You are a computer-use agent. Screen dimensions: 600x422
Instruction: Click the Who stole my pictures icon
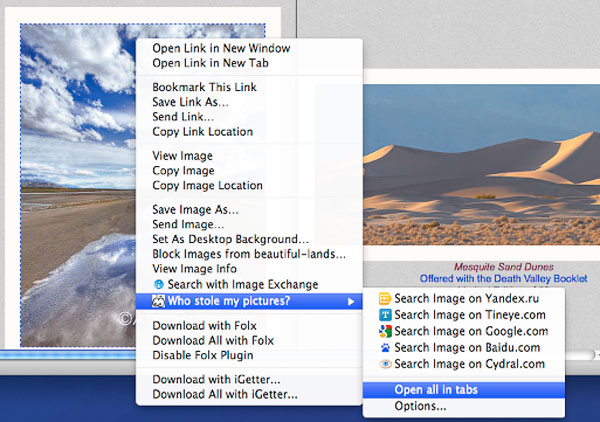coord(159,302)
